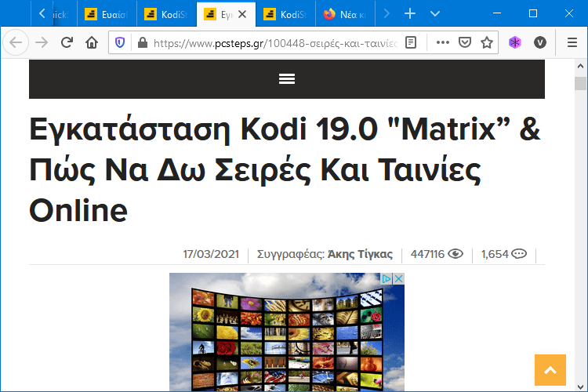Switch to the Ευαίσθ tab
The width and height of the screenshot is (588, 392).
pos(107,14)
